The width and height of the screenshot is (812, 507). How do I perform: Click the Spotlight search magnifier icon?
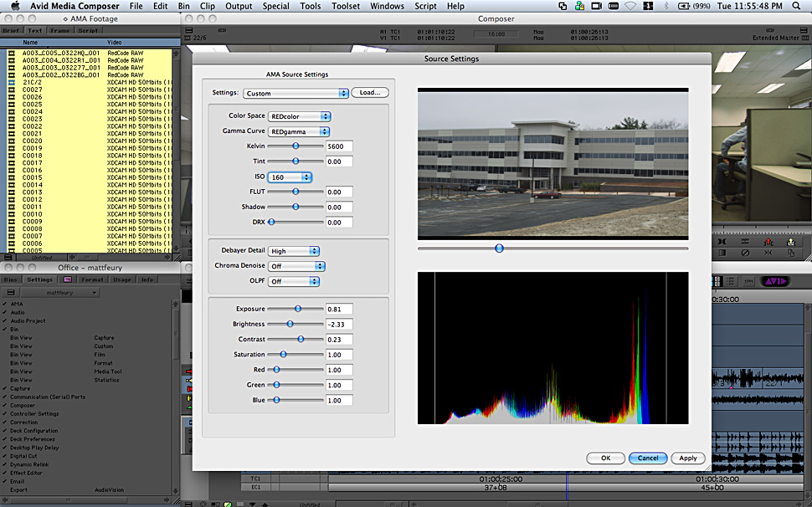pyautogui.click(x=795, y=6)
